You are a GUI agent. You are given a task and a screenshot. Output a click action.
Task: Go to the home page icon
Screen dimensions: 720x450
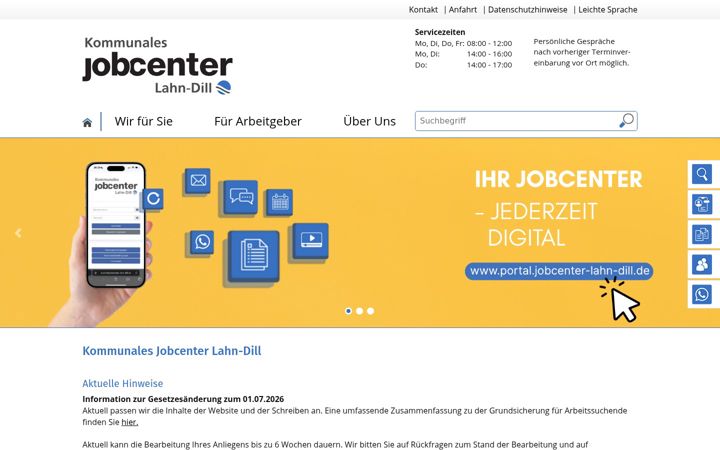(x=87, y=122)
